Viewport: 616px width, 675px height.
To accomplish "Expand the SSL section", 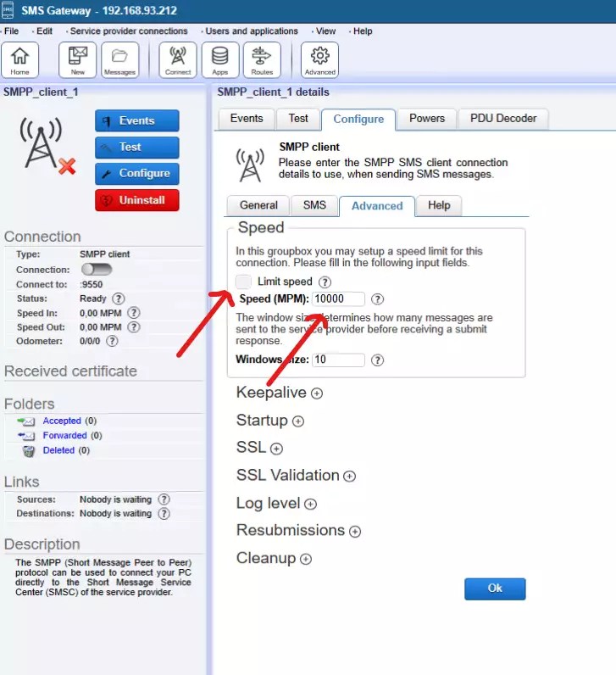I will click(276, 449).
